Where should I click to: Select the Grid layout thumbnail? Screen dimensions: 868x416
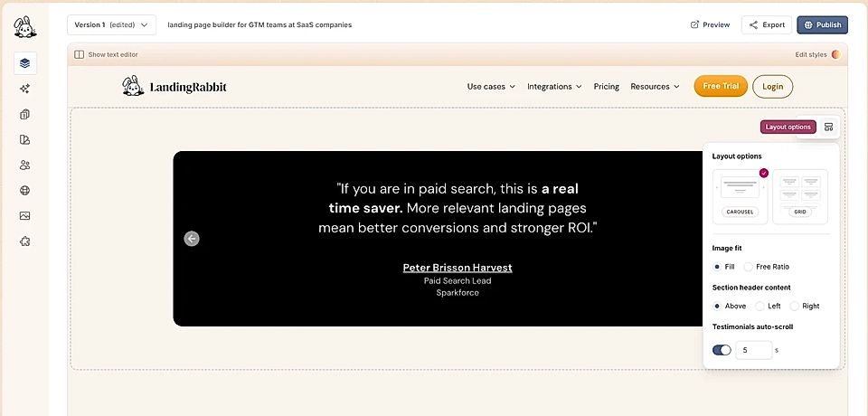pos(800,196)
